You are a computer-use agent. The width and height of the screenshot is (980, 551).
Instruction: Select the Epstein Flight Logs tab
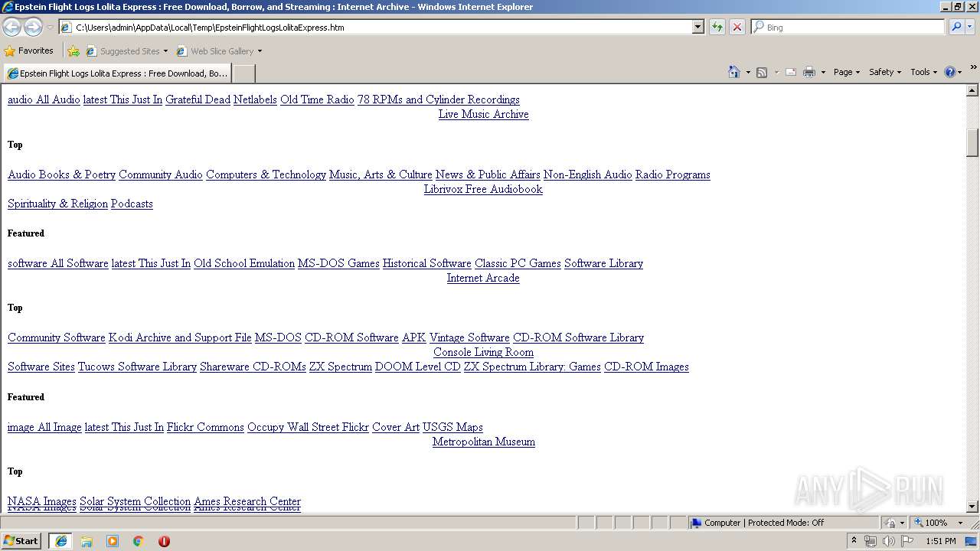tap(117, 73)
